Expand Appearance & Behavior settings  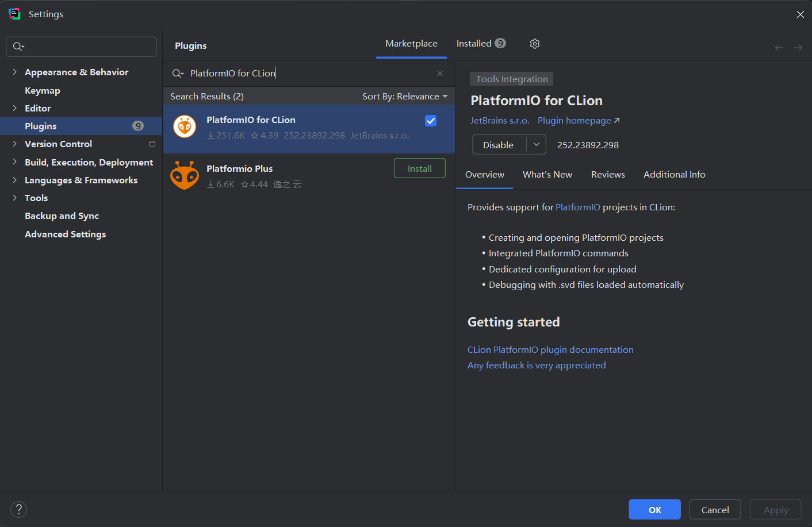coord(14,72)
